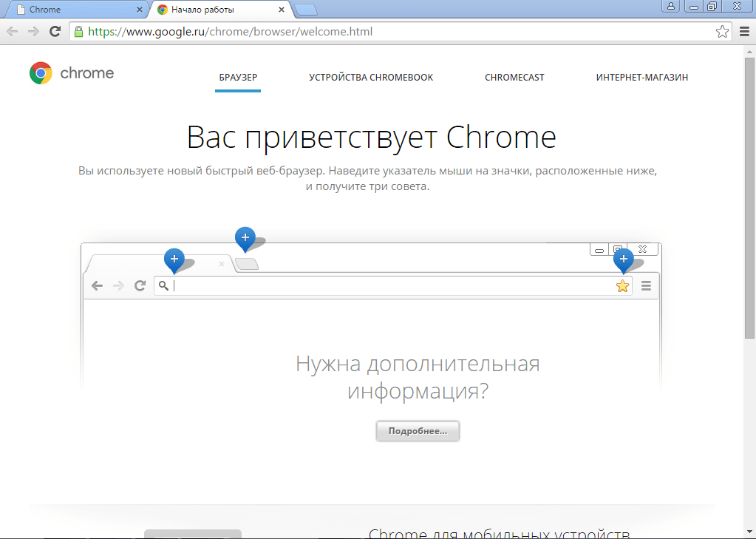Select the Начало работы tab
The height and width of the screenshot is (539, 756).
219,10
